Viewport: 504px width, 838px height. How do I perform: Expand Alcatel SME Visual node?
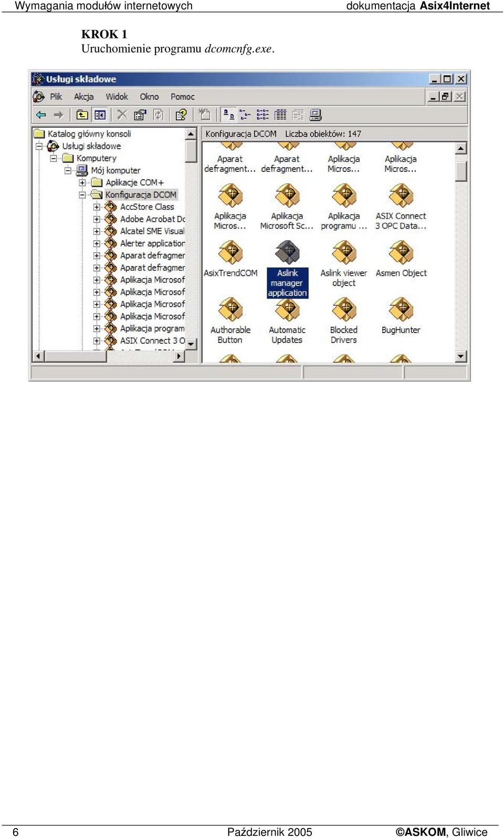pyautogui.click(x=97, y=231)
